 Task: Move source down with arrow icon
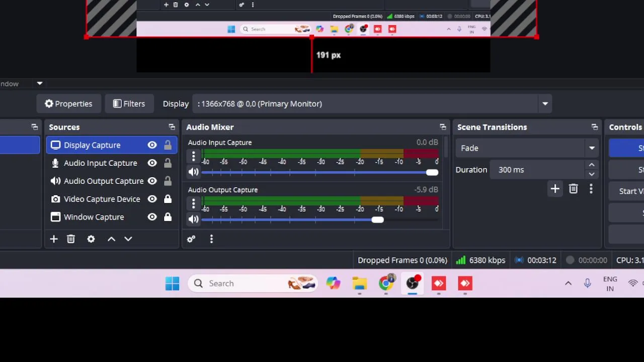(x=128, y=239)
